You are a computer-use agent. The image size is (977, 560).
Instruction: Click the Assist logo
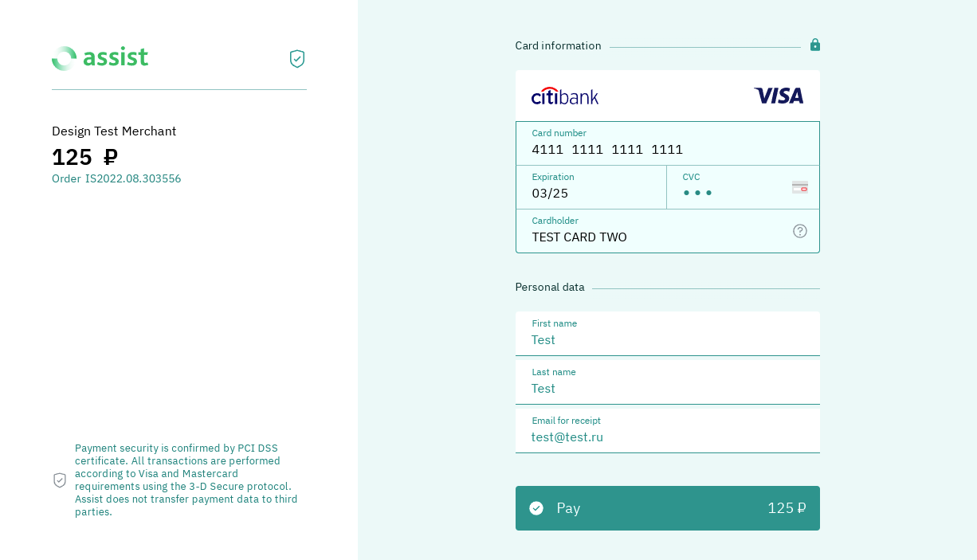click(100, 58)
